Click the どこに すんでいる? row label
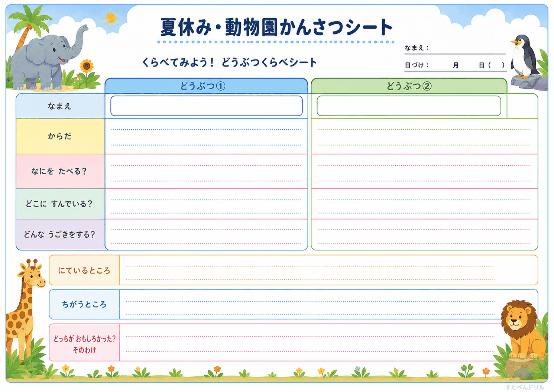Viewport: 554px width, 392px height. pyautogui.click(x=60, y=204)
